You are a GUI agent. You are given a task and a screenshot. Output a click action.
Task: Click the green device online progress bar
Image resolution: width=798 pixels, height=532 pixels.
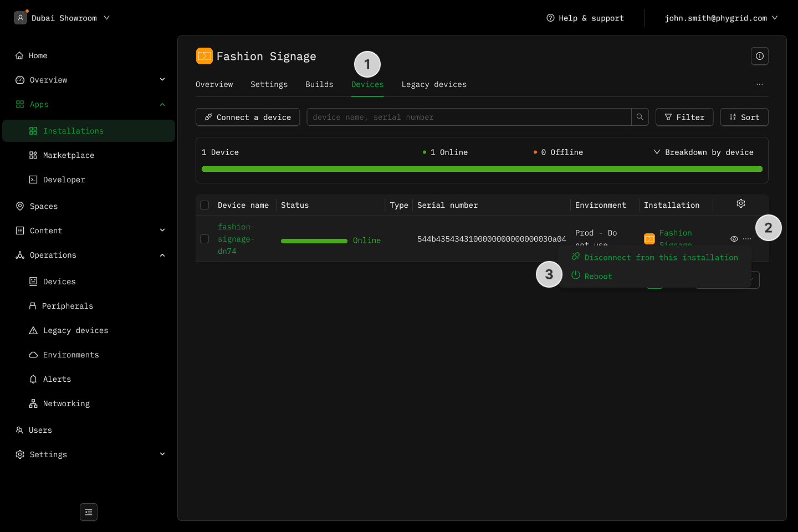[x=481, y=169]
